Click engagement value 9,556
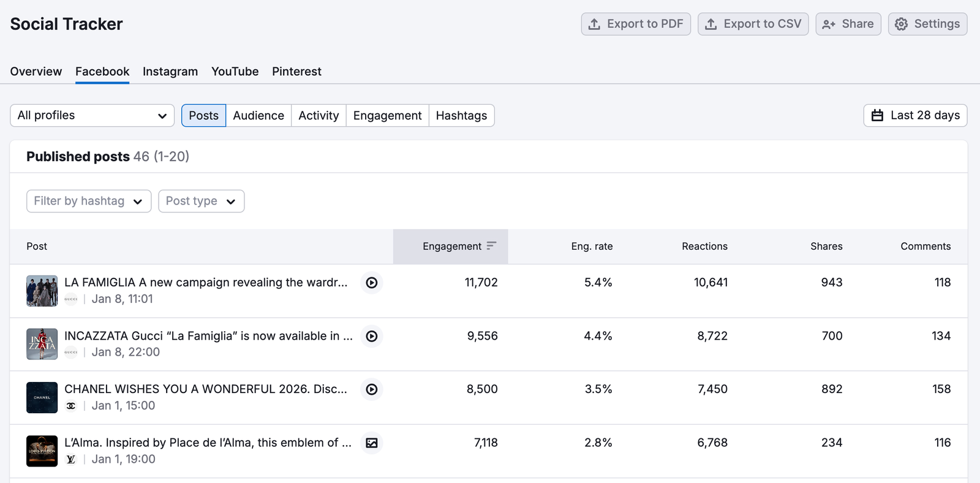The height and width of the screenshot is (483, 980). tap(483, 335)
